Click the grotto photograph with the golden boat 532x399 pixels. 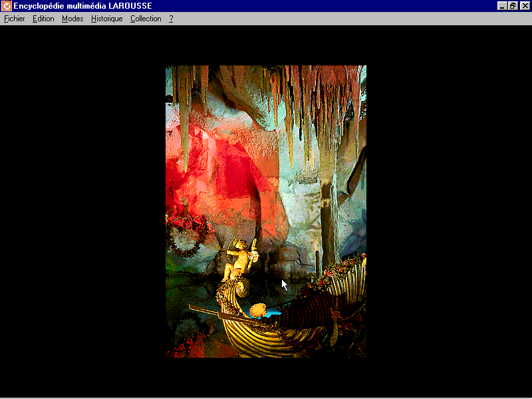pos(266,211)
